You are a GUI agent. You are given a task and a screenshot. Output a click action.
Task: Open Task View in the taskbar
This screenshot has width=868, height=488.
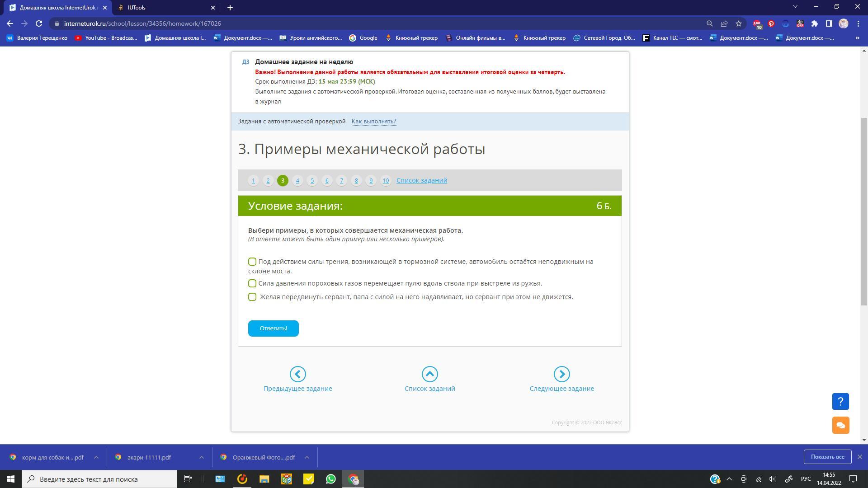[188, 479]
